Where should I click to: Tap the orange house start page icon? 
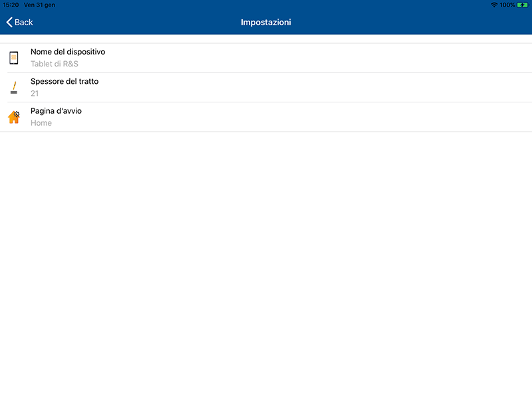13,118
